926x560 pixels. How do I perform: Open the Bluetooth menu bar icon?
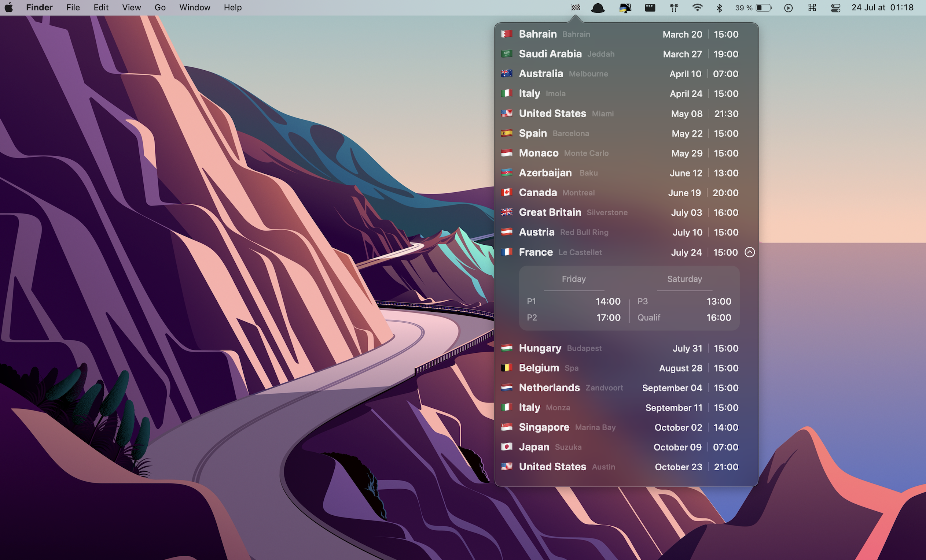click(x=719, y=8)
